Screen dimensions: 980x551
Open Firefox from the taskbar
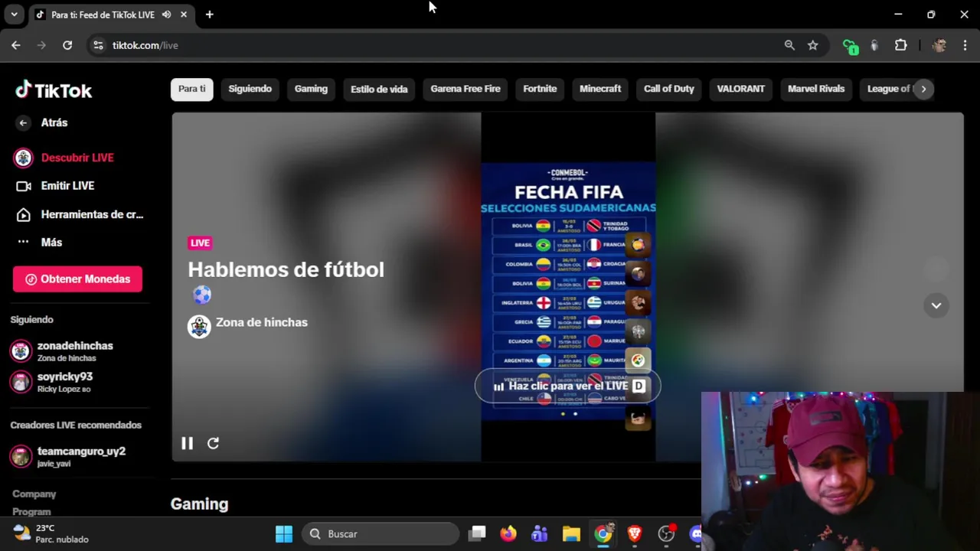tap(508, 534)
